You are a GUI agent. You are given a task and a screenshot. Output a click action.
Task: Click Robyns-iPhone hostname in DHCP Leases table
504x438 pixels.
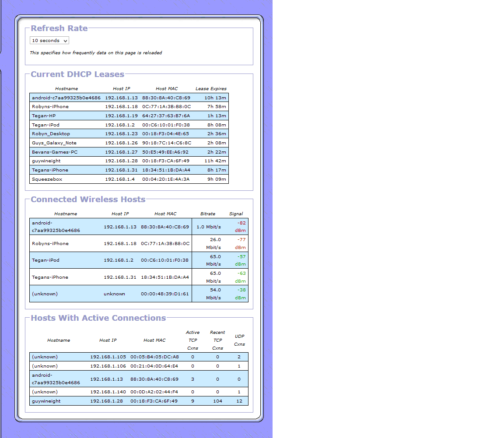tap(50, 107)
